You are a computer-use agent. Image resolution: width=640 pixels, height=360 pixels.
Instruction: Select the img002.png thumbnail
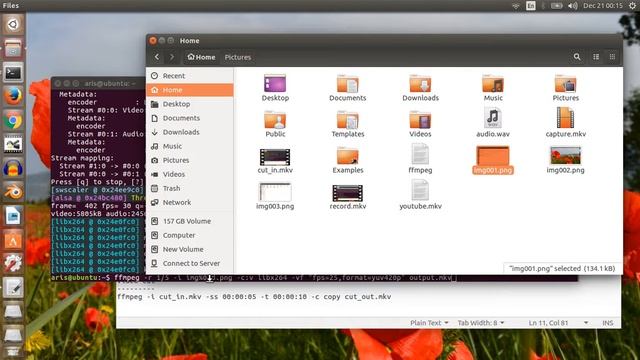[x=565, y=156]
